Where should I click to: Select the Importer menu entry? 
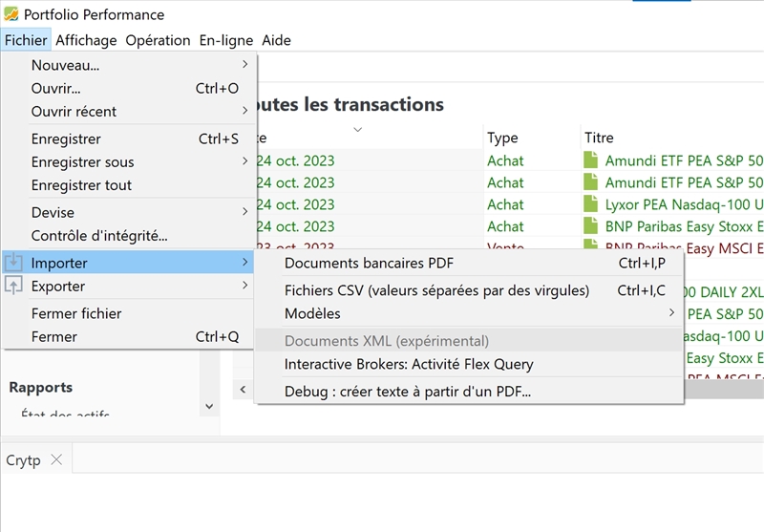[x=129, y=263]
